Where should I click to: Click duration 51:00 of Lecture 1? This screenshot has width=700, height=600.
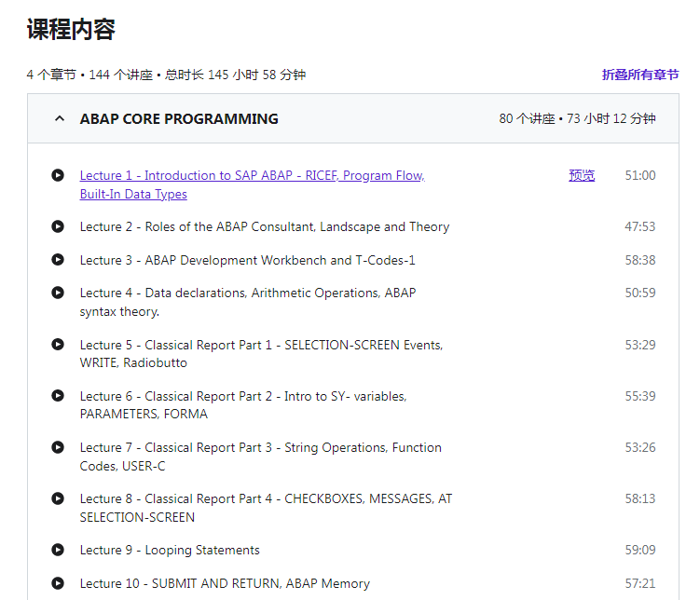[x=640, y=175]
